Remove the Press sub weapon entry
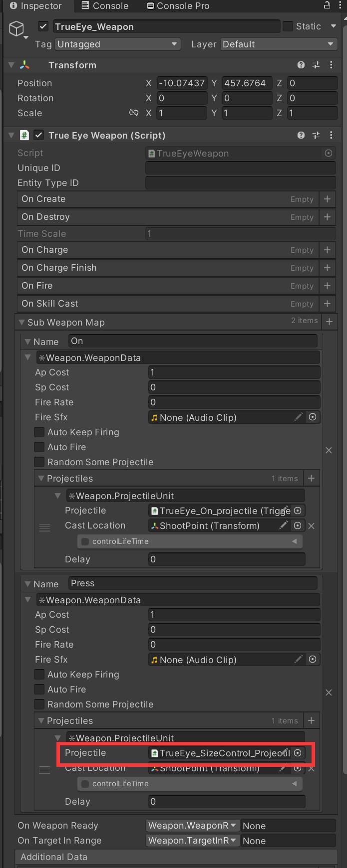This screenshot has width=347, height=868. [329, 693]
